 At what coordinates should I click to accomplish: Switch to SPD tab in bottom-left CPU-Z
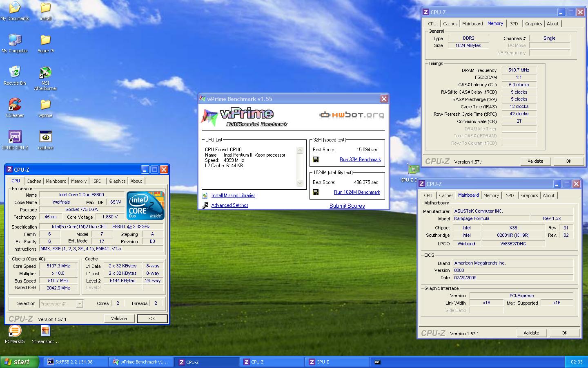click(97, 181)
